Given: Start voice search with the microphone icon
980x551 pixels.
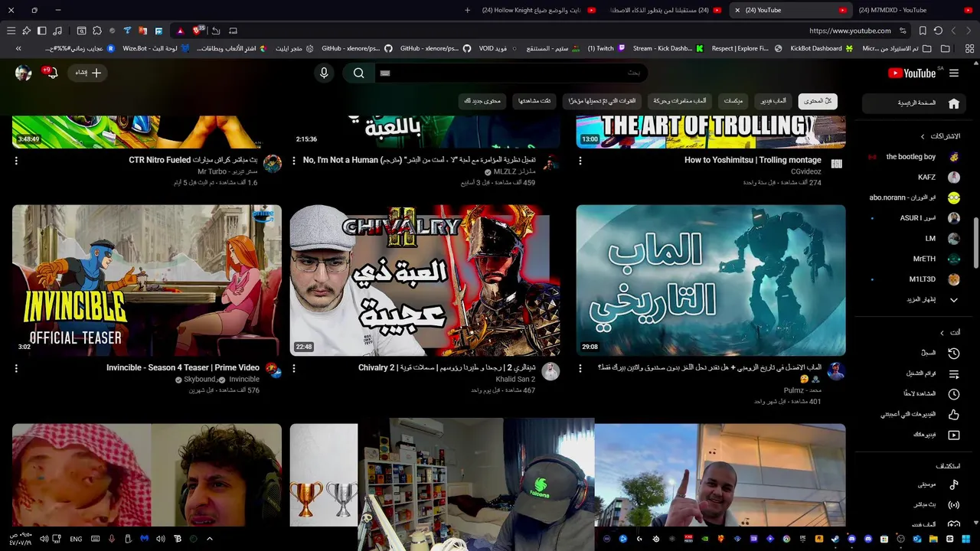Looking at the screenshot, I should pos(324,73).
